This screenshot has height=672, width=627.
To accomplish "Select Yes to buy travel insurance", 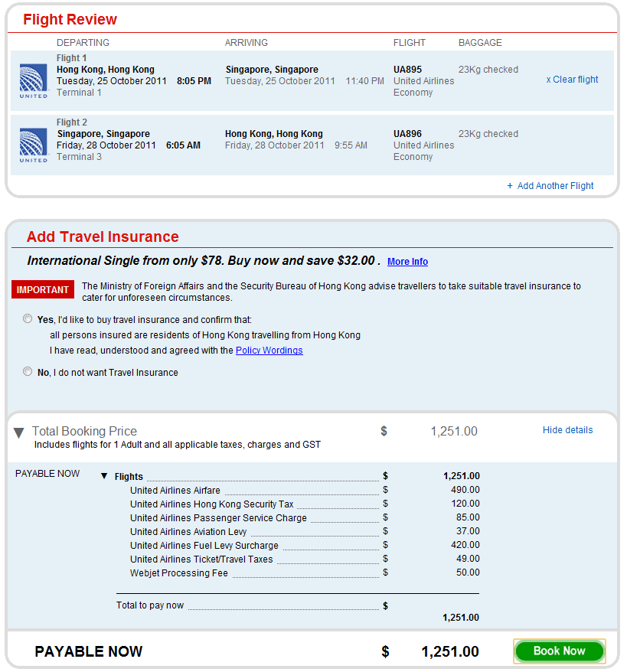I will (x=28, y=319).
